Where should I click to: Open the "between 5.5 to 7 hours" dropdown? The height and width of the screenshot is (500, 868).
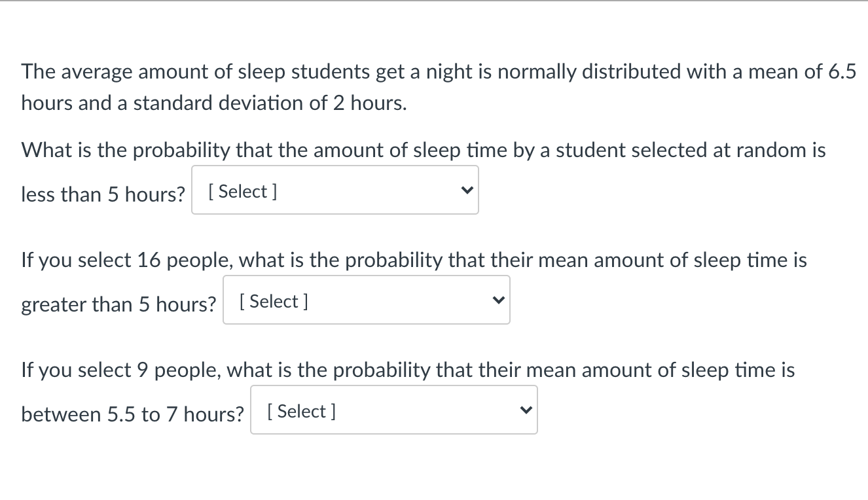click(393, 410)
